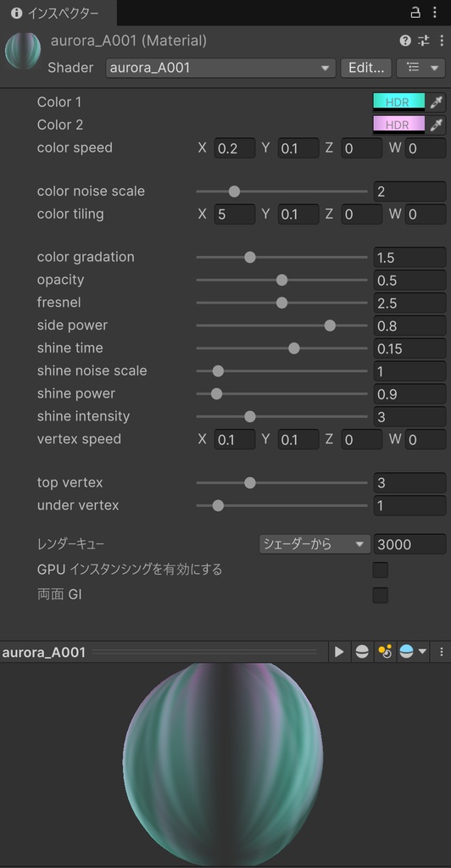The height and width of the screenshot is (868, 451).
Task: Click the color gradation value field
Action: point(409,258)
